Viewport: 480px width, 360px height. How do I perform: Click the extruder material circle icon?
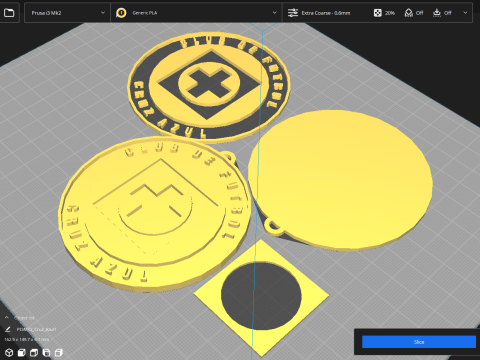(x=121, y=13)
